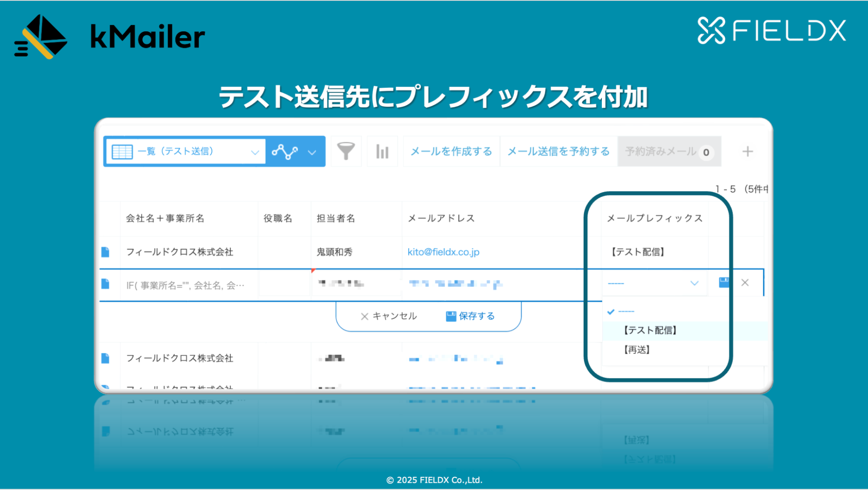The image size is (868, 490).
Task: Open record details icon for 鬼頭和秀 row
Action: [x=105, y=252]
